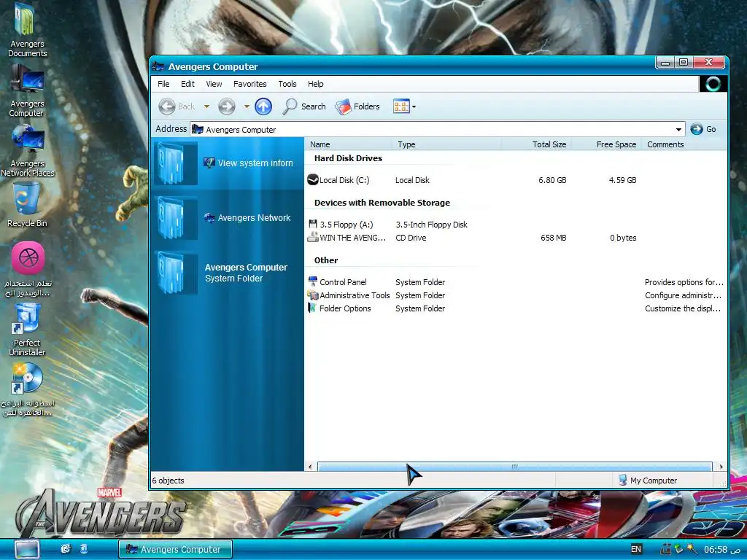Viewport: 747px width, 560px height.
Task: Open the Favorites menu
Action: [250, 84]
